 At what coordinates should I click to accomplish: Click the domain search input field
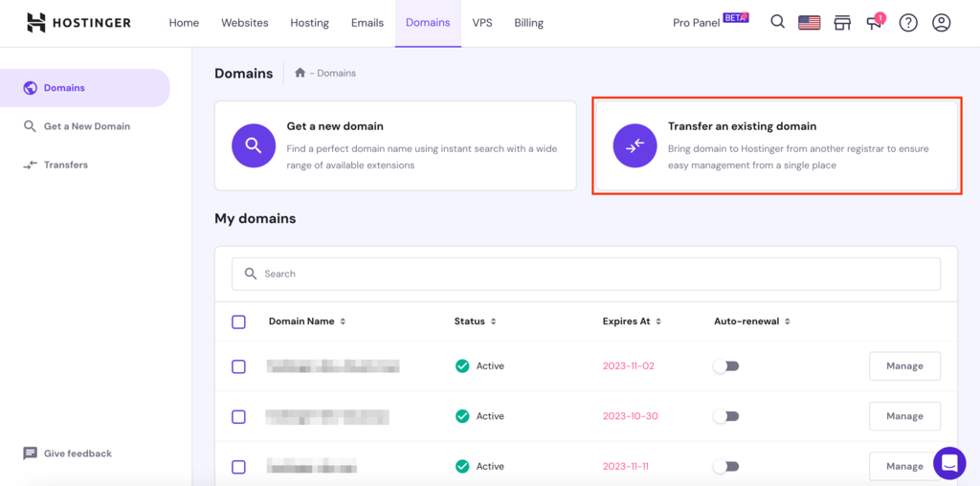coord(586,274)
